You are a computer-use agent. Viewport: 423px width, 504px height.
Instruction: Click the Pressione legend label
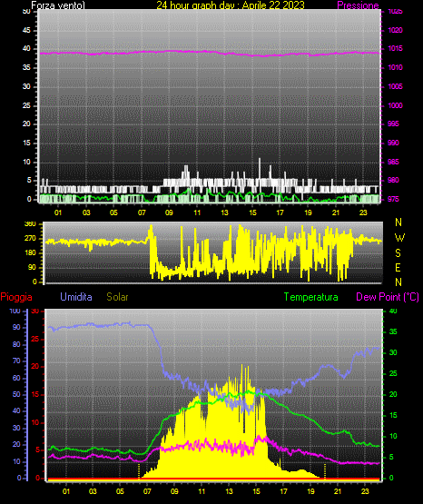[x=358, y=5]
